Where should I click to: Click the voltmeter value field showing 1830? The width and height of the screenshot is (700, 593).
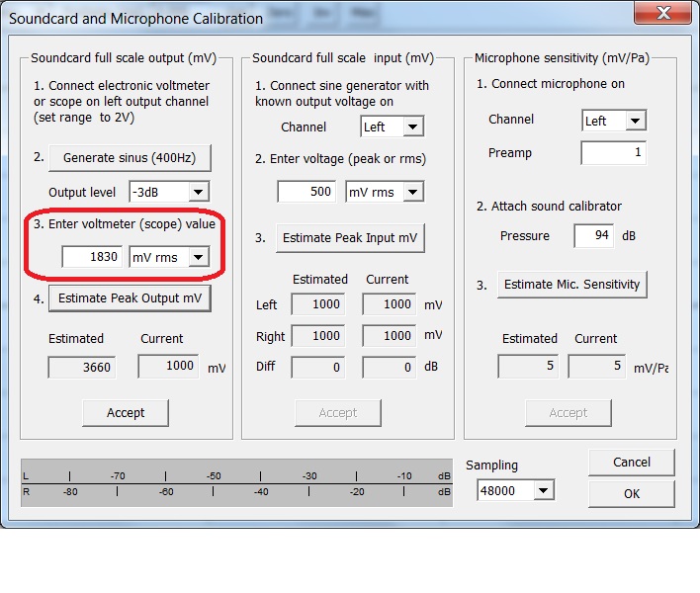(92, 257)
